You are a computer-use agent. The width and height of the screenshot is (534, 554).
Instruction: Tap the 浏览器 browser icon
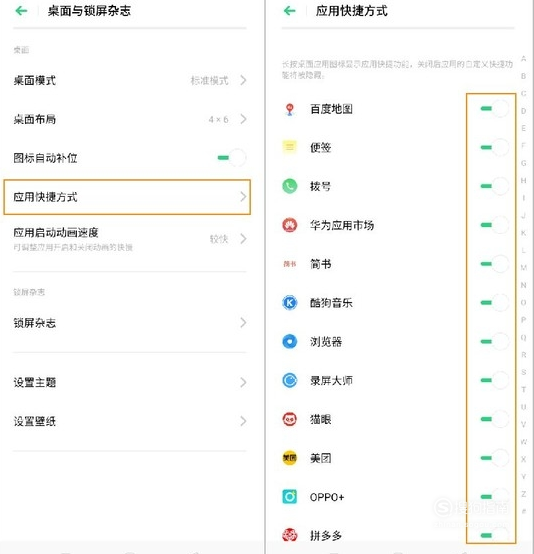[x=290, y=342]
